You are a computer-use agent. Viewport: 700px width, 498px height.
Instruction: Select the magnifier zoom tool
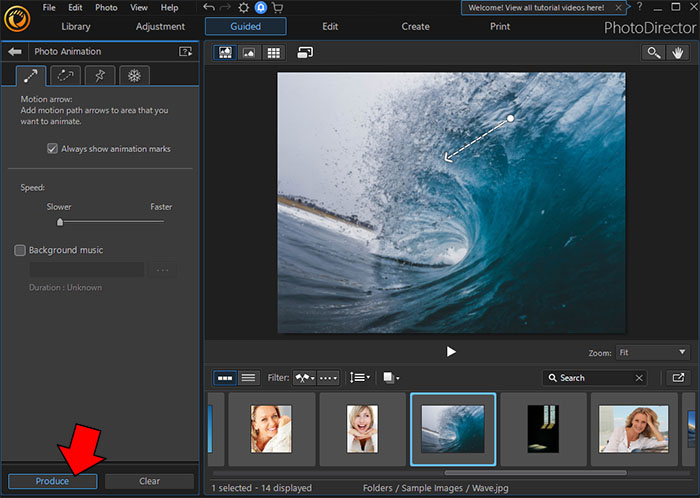pos(654,52)
